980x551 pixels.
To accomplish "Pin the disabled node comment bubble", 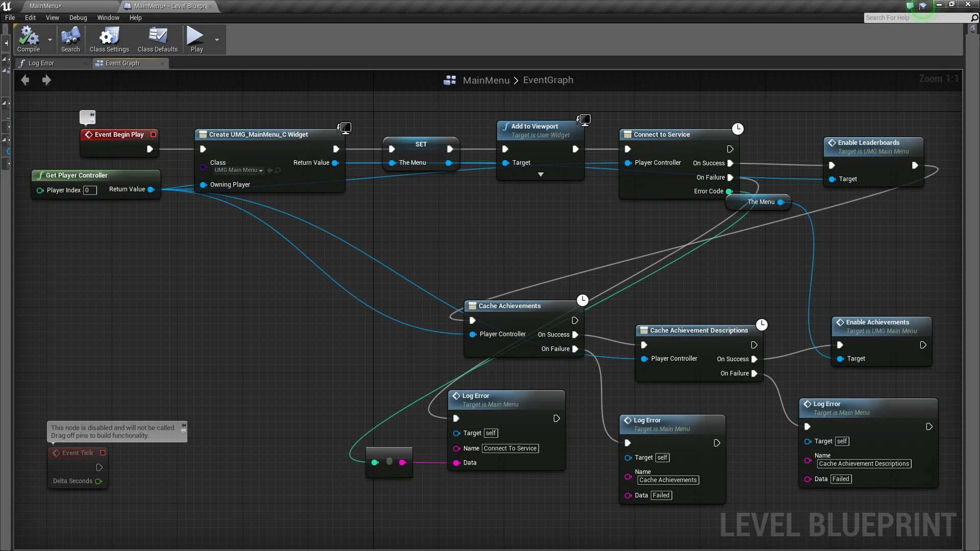I will (184, 425).
